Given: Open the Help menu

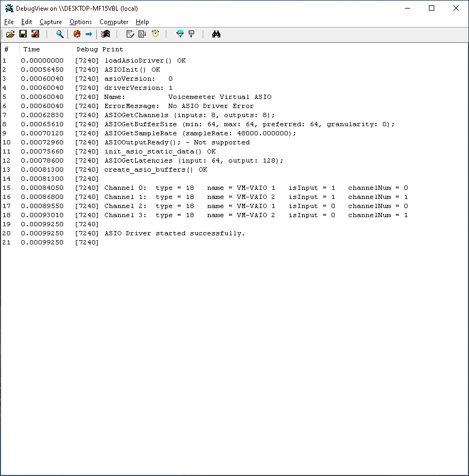Looking at the screenshot, I should (142, 22).
